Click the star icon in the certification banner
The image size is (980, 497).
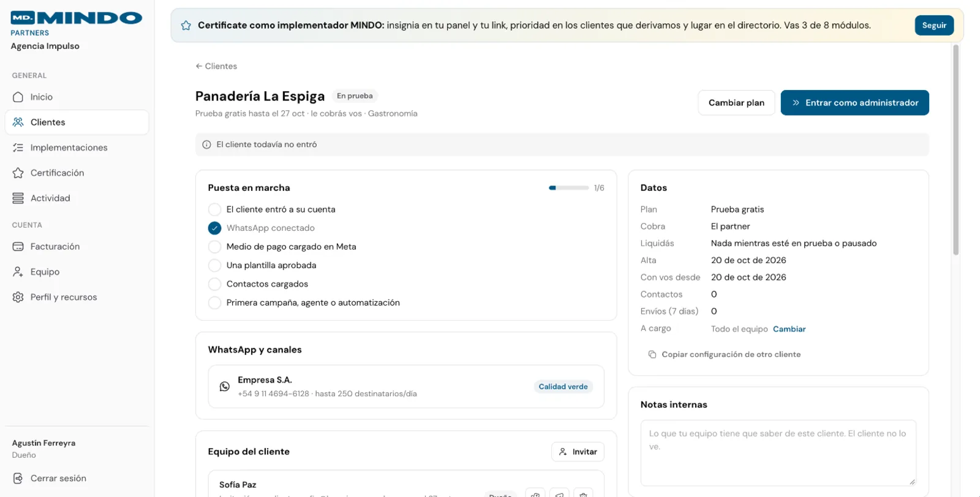[186, 26]
